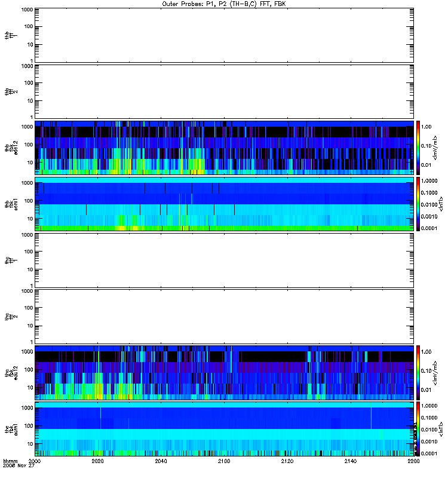Click the thc fbk edc12 spectrogram panel
Screen dimensions: 448x478
pos(225,372)
